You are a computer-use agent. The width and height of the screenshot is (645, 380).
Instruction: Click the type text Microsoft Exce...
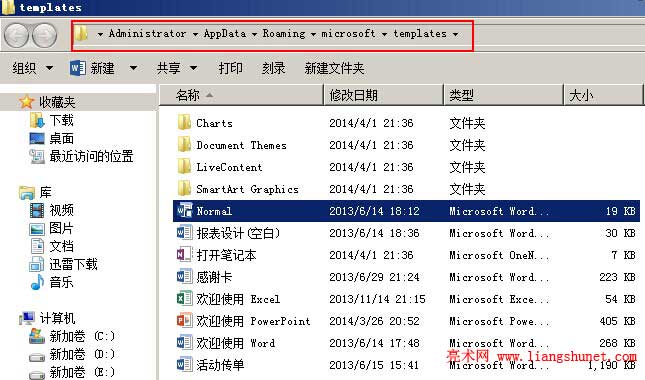coord(499,299)
